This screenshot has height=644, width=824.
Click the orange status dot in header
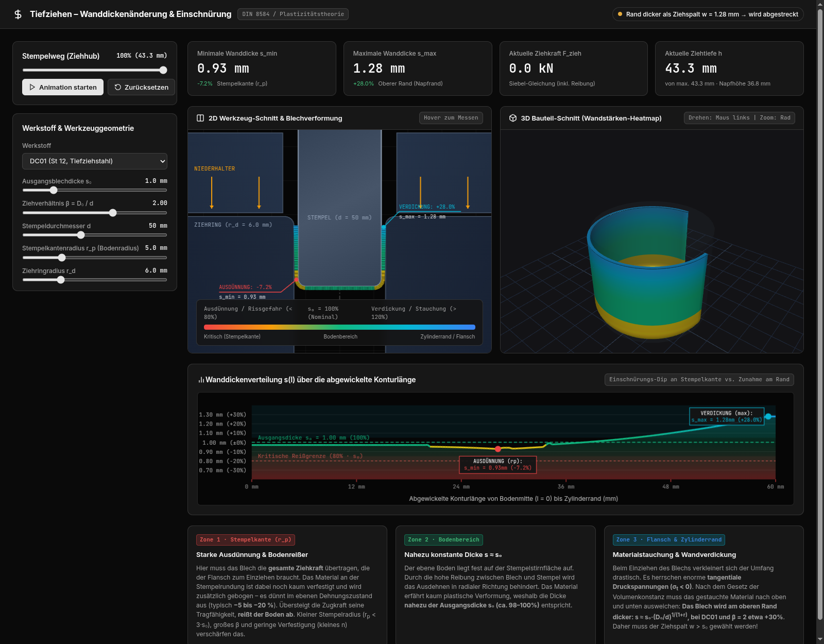tap(620, 14)
